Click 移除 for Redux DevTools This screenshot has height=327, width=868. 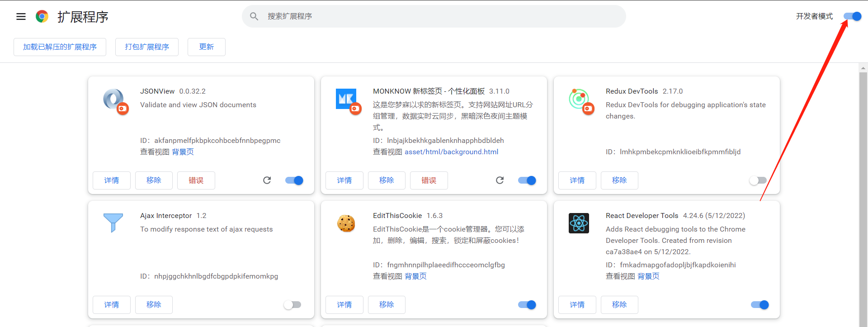[x=619, y=180]
